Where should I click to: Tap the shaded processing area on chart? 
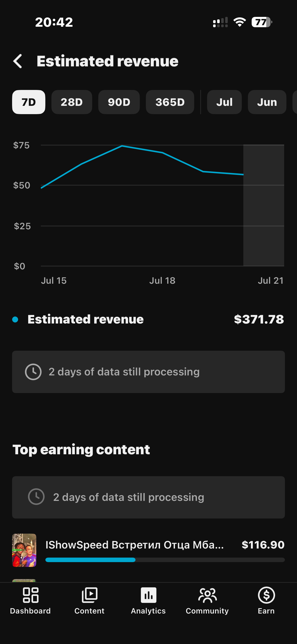pyautogui.click(x=264, y=205)
